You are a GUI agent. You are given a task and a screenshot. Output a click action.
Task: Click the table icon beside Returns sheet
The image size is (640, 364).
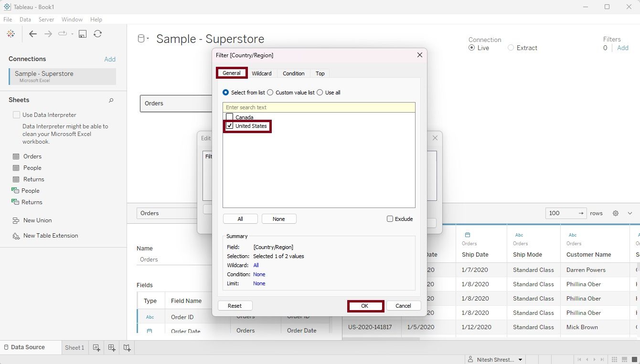pyautogui.click(x=16, y=179)
